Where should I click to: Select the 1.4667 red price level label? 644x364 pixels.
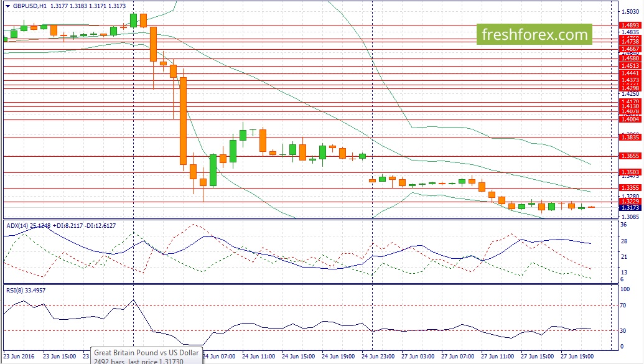tap(630, 49)
